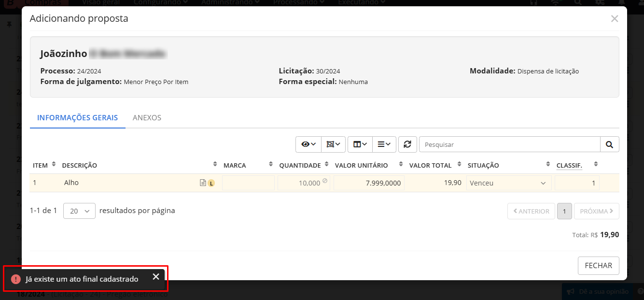644x300 pixels.
Task: Sort table by VALOR UNITÁRIO arrows
Action: 401,165
